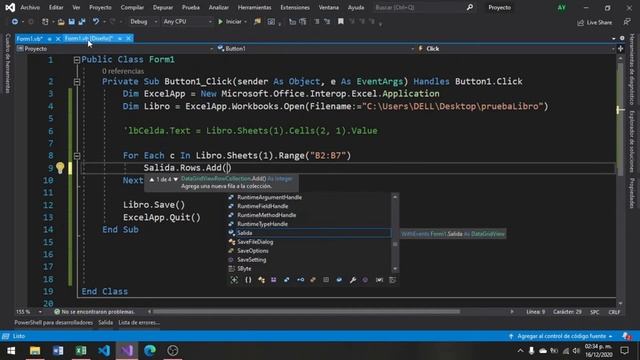
Task: Click the IntelliSense namespaces filter braces icon
Action: (248, 280)
